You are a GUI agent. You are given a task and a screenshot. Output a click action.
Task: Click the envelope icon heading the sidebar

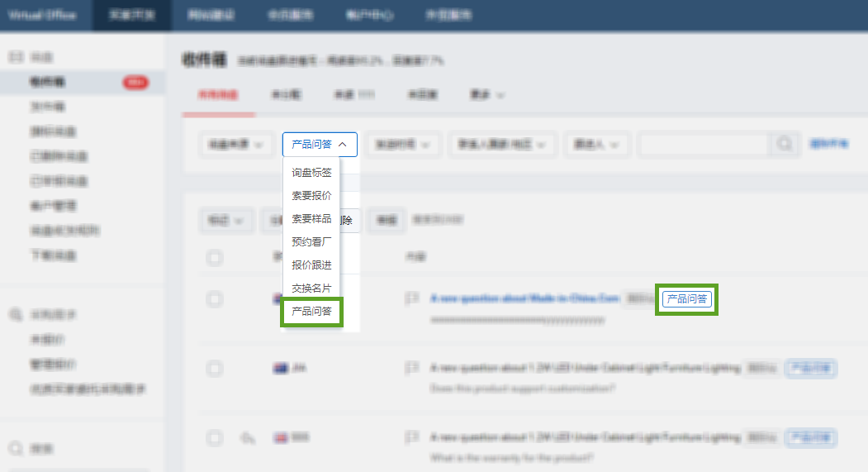point(16,56)
